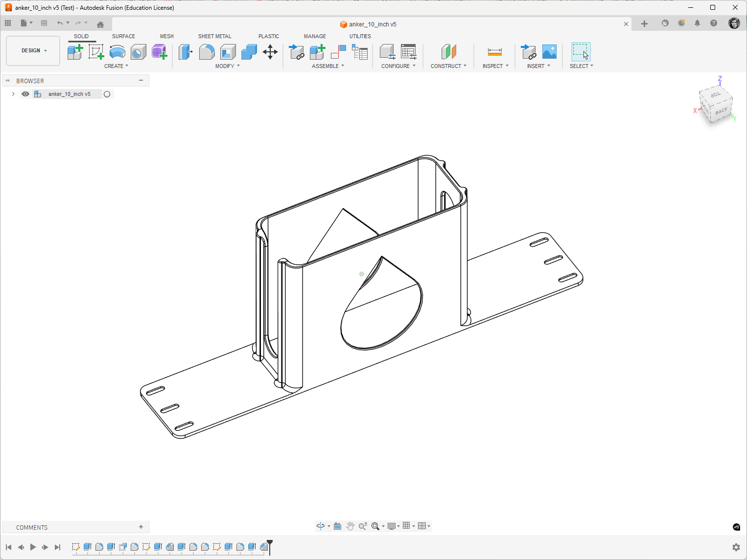This screenshot has height=560, width=747.
Task: Click the Construct plane icon
Action: click(x=448, y=51)
